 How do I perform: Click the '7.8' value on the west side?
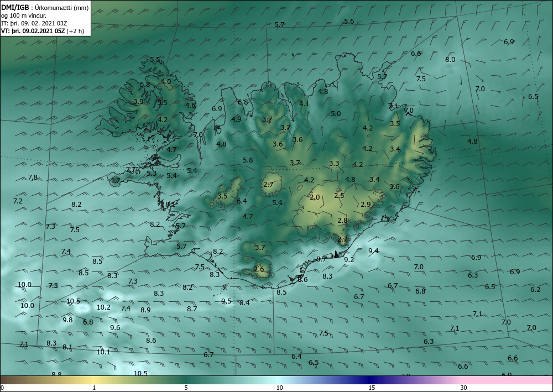pyautogui.click(x=33, y=177)
